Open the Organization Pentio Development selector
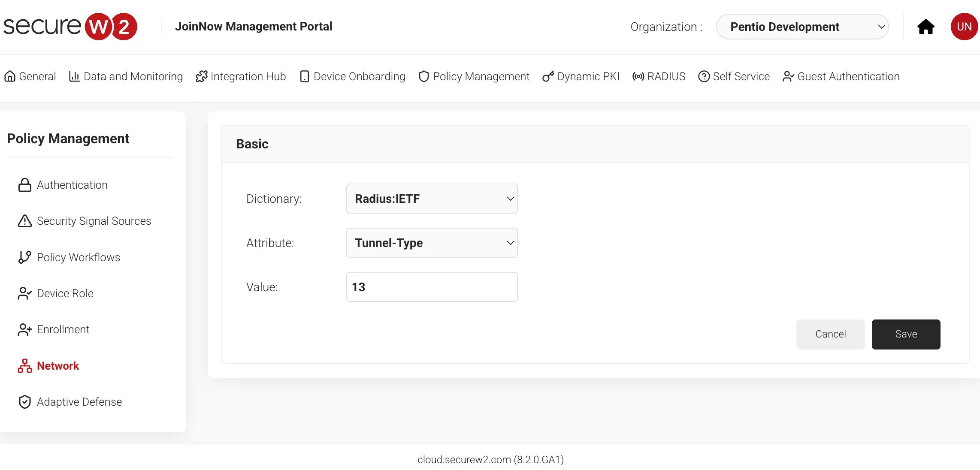The width and height of the screenshot is (980, 470). click(x=802, y=27)
